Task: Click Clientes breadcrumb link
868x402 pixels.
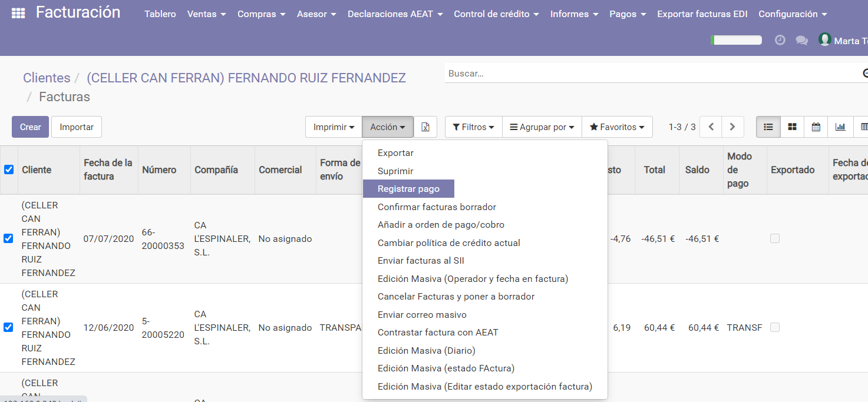Action: pos(47,78)
